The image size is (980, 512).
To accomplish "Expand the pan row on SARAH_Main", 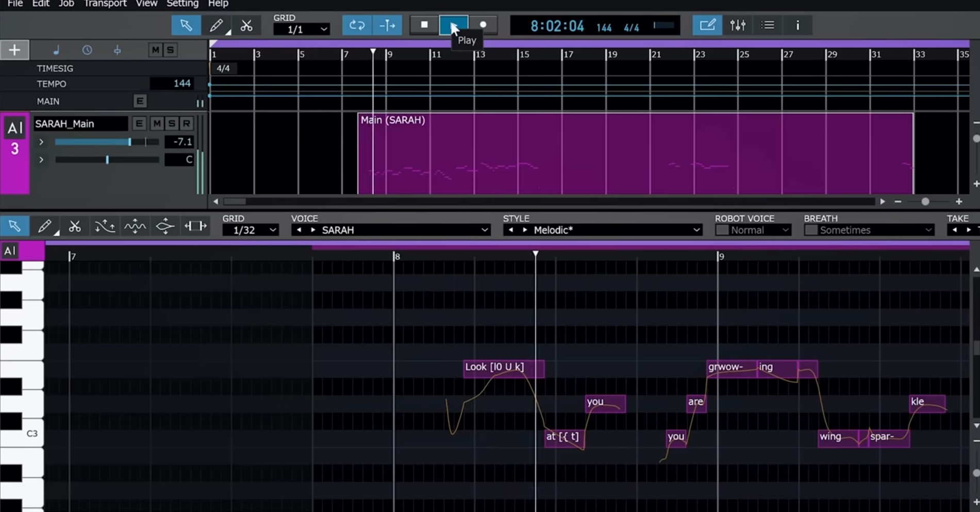I will click(41, 160).
